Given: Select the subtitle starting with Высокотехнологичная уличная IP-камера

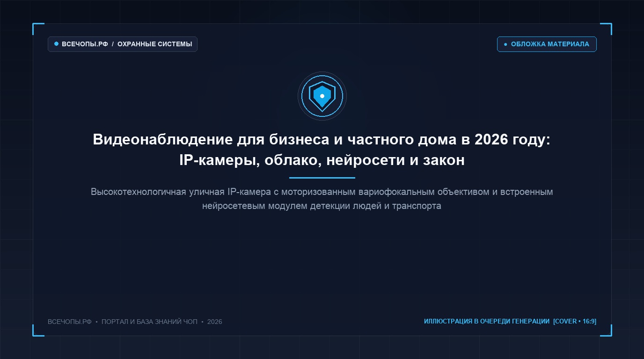Looking at the screenshot, I should pos(322,199).
